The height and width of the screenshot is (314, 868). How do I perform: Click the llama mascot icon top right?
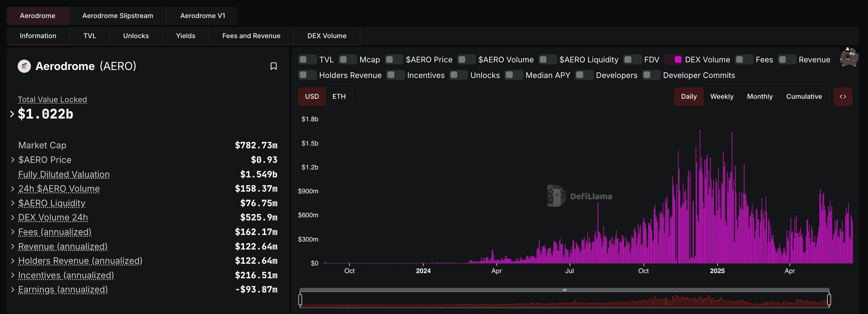pos(849,58)
